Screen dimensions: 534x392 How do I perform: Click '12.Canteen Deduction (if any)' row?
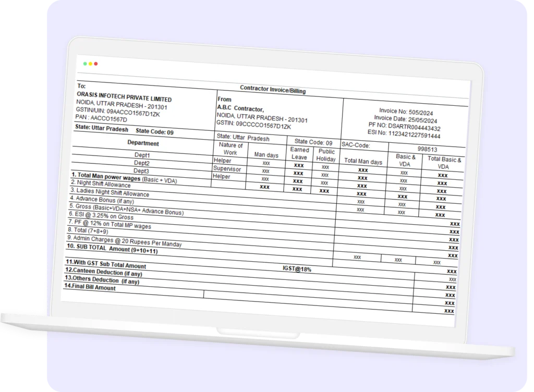point(104,272)
